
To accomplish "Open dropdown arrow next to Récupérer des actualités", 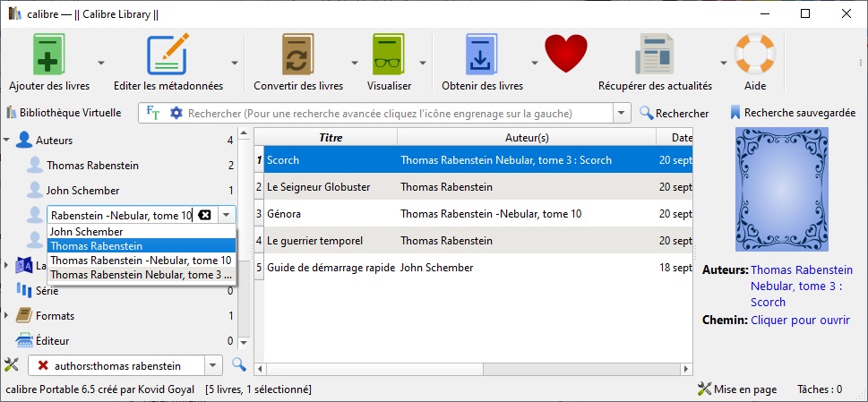I will click(724, 63).
